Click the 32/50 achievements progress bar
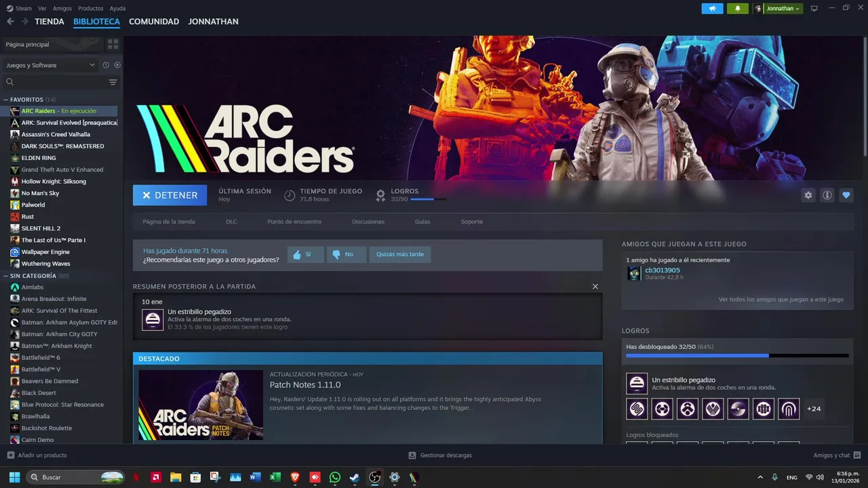868x488 pixels. 737,355
